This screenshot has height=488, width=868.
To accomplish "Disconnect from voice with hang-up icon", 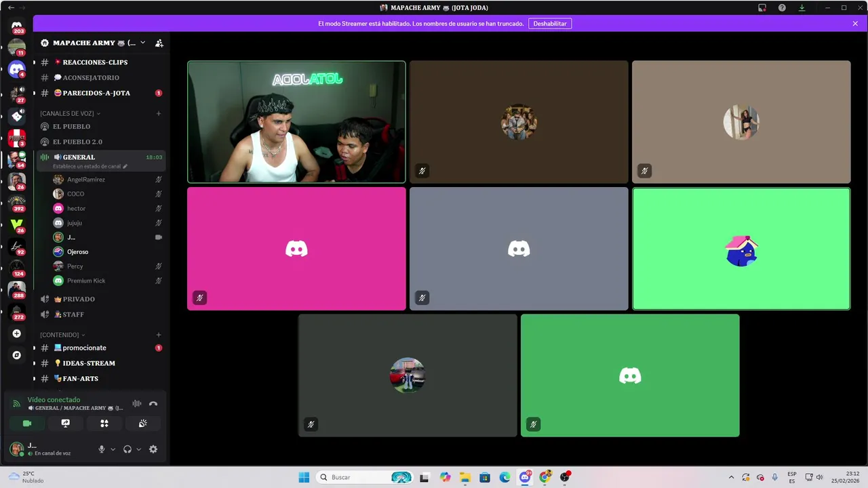I will (153, 403).
